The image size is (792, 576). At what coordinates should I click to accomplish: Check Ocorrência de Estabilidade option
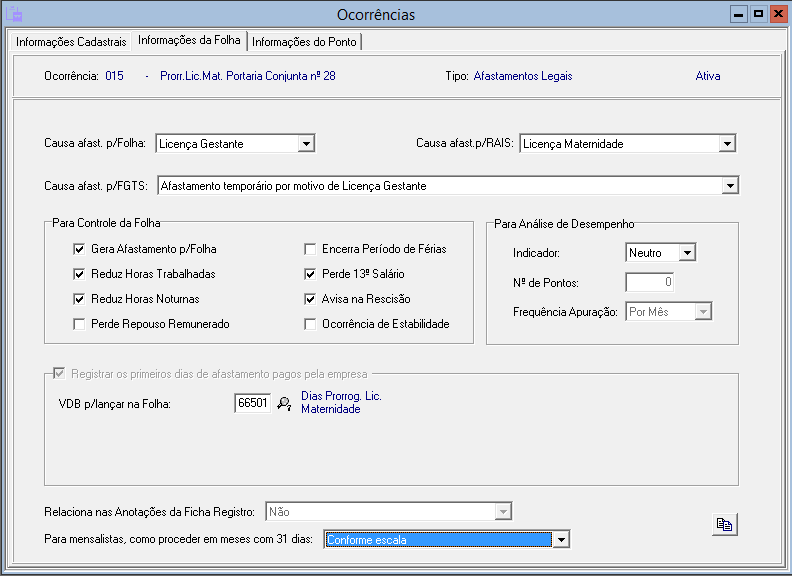(x=310, y=324)
